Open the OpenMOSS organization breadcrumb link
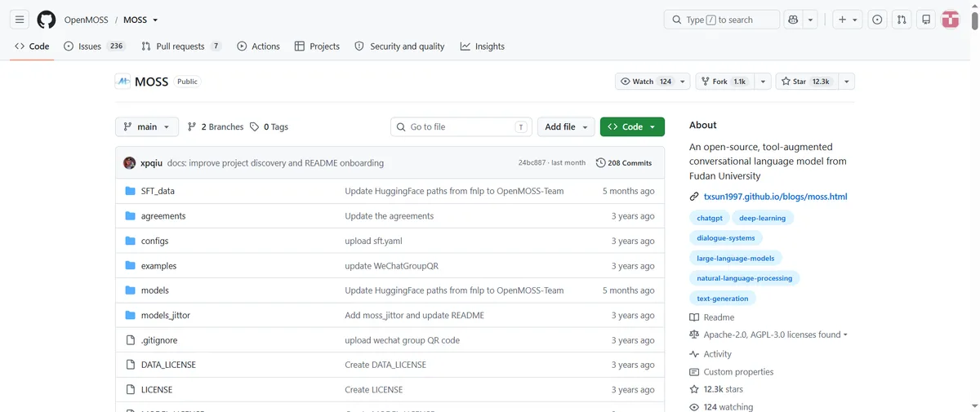The width and height of the screenshot is (980, 412). point(87,20)
